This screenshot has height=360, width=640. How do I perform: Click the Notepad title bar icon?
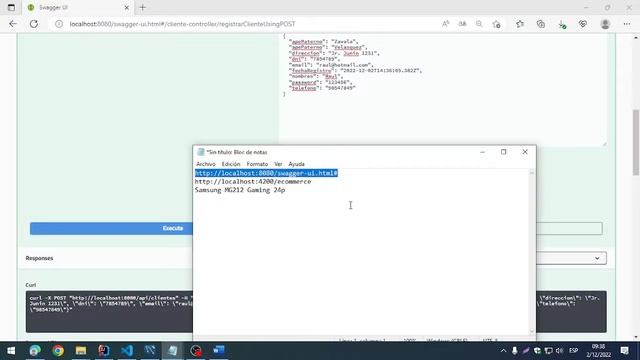tap(201, 152)
